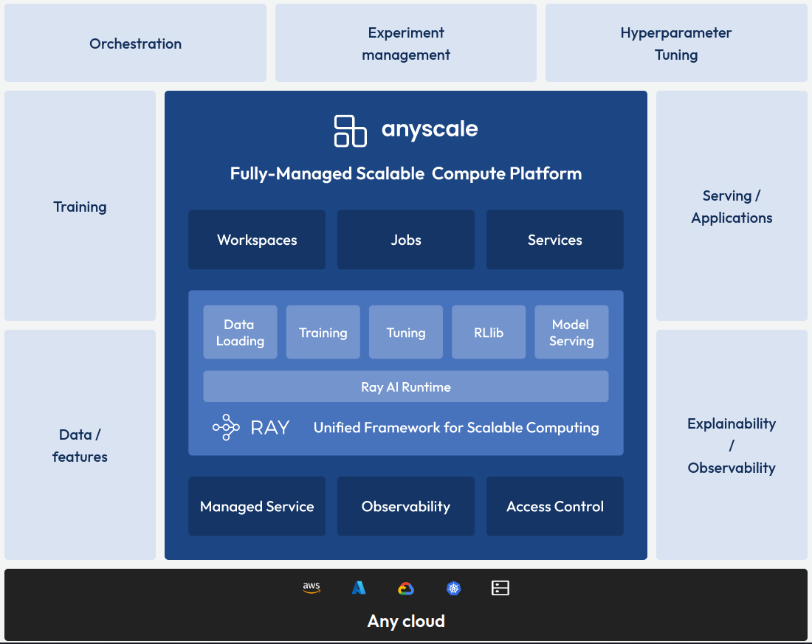This screenshot has height=644, width=812.
Task: Click the Ray network-node logo icon
Action: (x=227, y=427)
